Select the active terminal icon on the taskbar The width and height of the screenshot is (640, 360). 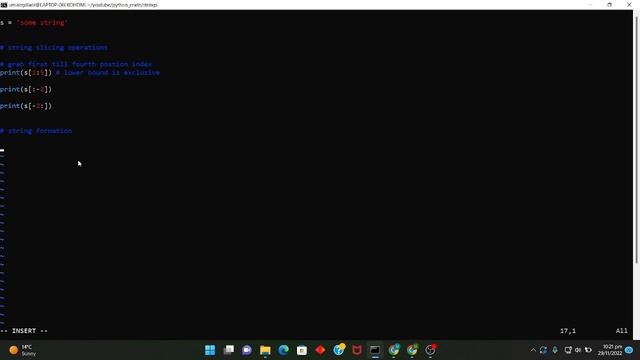375,350
